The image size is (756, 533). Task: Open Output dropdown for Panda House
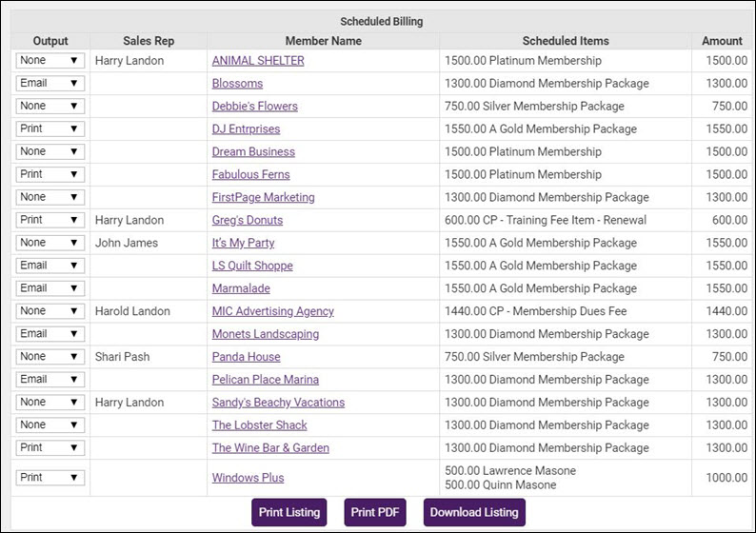[x=50, y=357]
